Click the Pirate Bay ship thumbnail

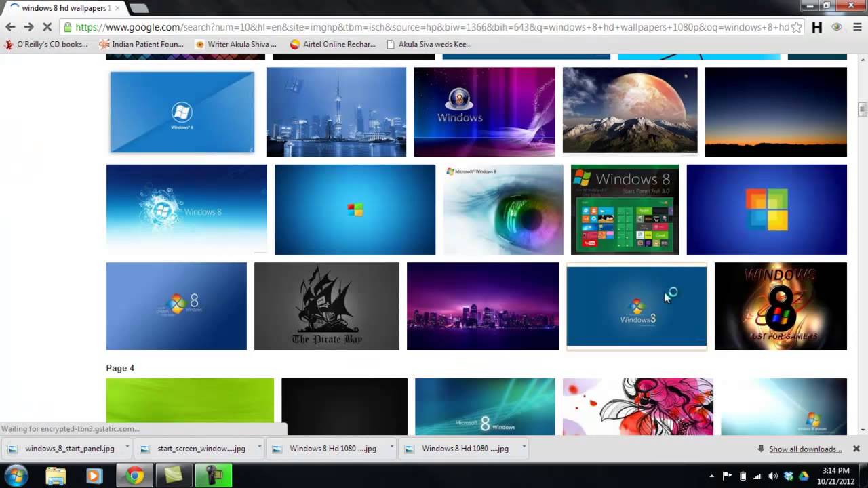[326, 306]
